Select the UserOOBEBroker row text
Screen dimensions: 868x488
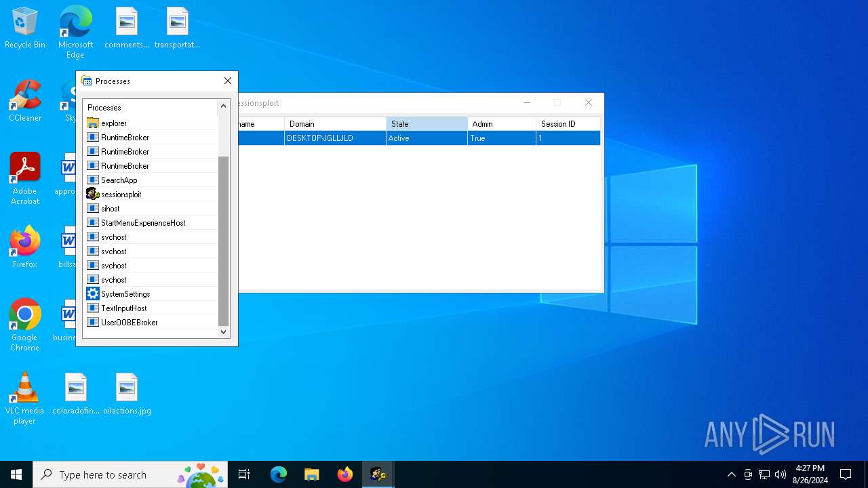(130, 323)
